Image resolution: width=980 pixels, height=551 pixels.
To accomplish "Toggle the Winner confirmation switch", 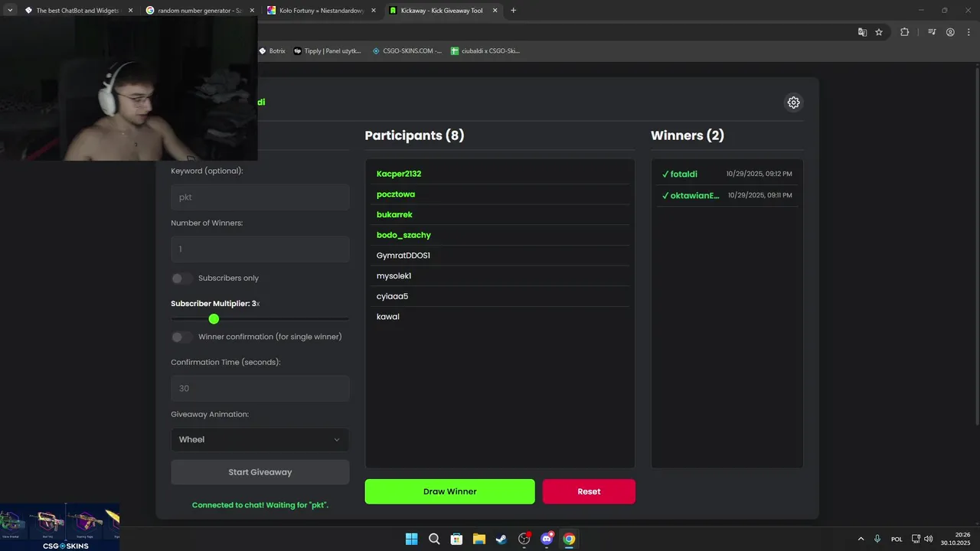I will (x=181, y=337).
